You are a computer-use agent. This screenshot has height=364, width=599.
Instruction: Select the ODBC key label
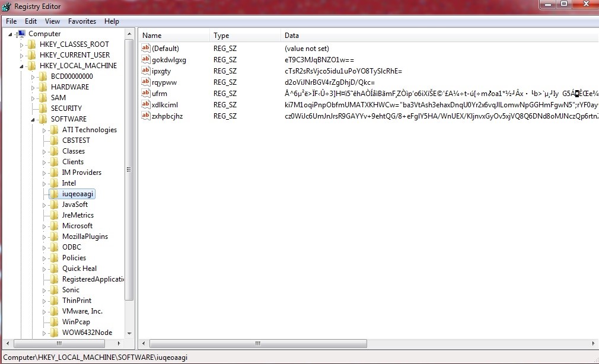(x=71, y=247)
